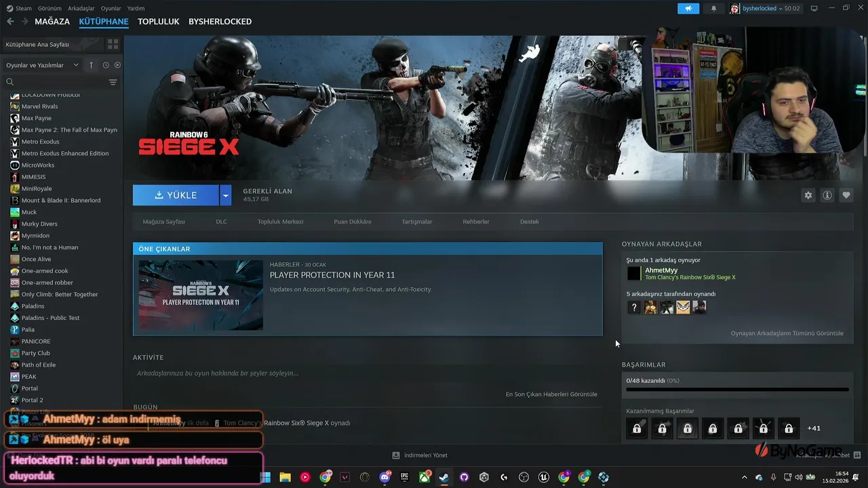868x488 pixels.
Task: Open Topluluk Merkezi link
Action: tap(281, 222)
